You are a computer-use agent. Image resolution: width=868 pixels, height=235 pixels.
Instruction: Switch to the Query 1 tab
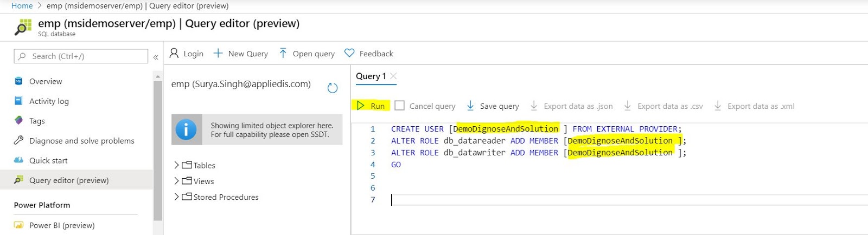point(371,76)
